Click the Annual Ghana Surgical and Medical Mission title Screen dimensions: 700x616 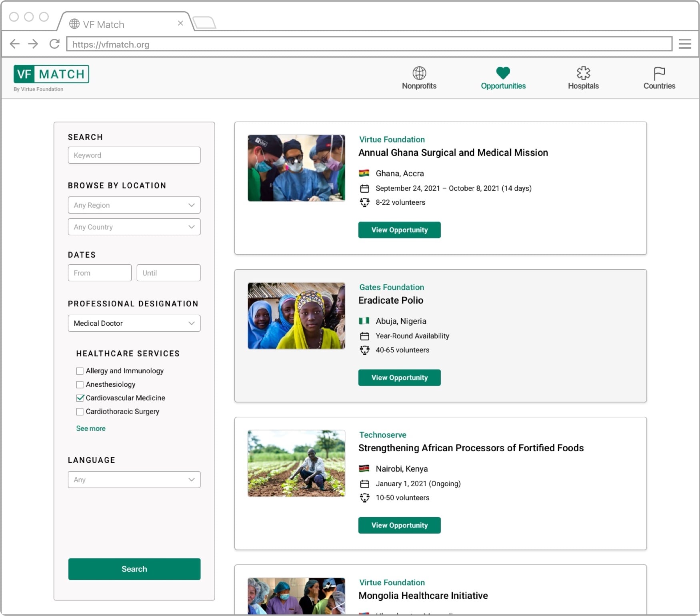click(x=453, y=153)
